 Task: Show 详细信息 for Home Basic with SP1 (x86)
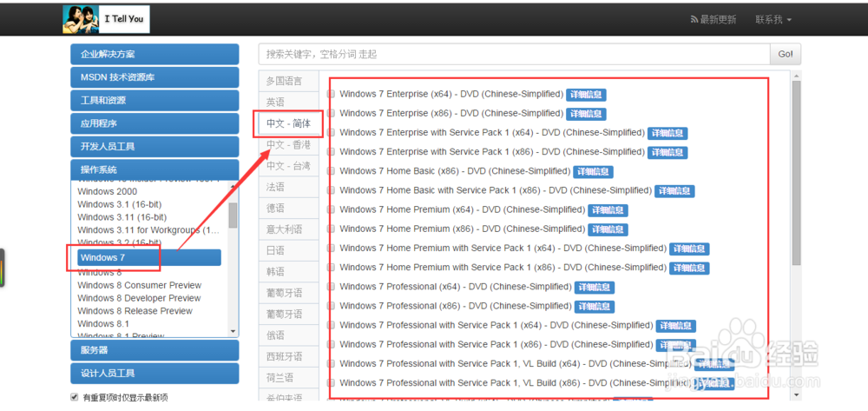coord(674,191)
